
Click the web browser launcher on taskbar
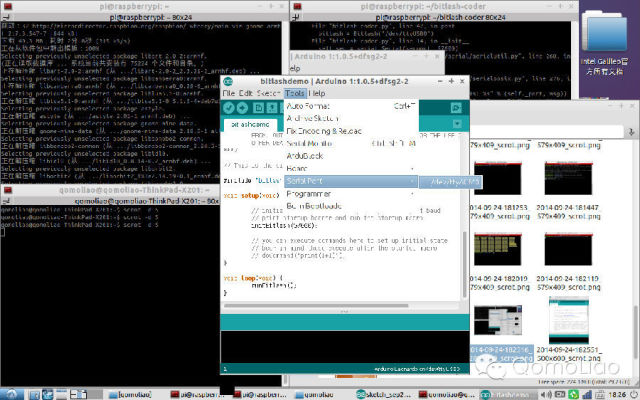click(48, 394)
